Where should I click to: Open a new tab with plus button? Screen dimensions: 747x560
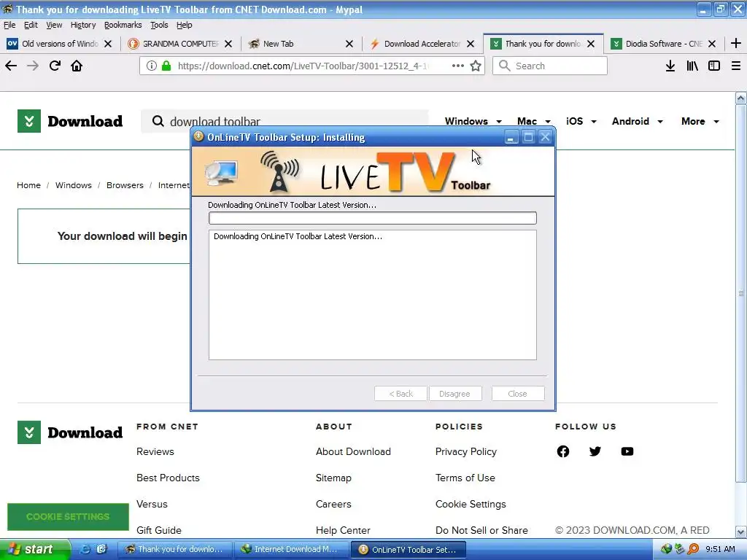tap(736, 43)
